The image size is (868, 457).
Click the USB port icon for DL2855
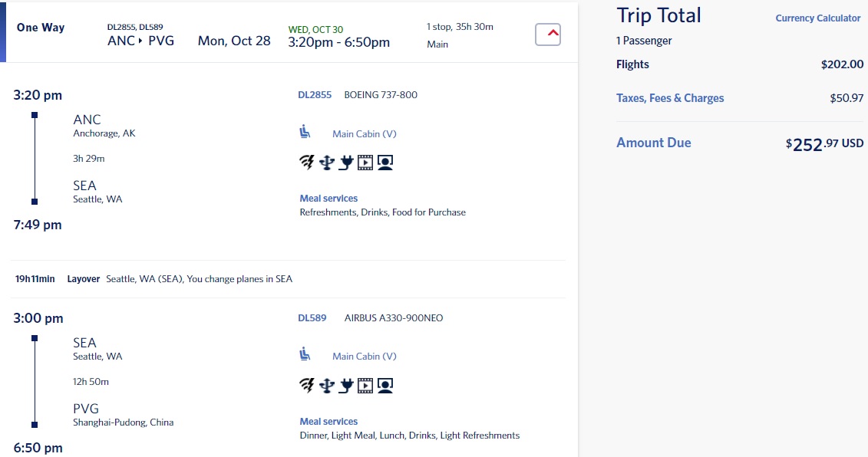327,162
